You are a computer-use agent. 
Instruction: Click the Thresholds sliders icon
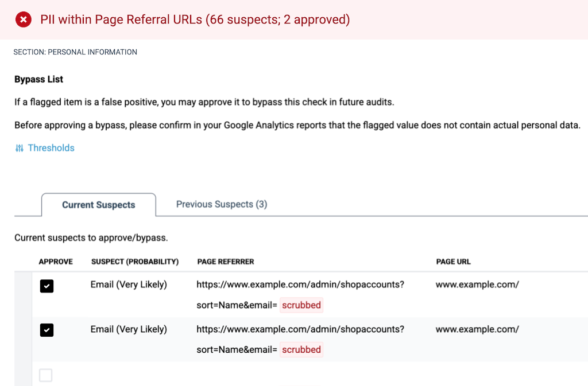point(20,148)
